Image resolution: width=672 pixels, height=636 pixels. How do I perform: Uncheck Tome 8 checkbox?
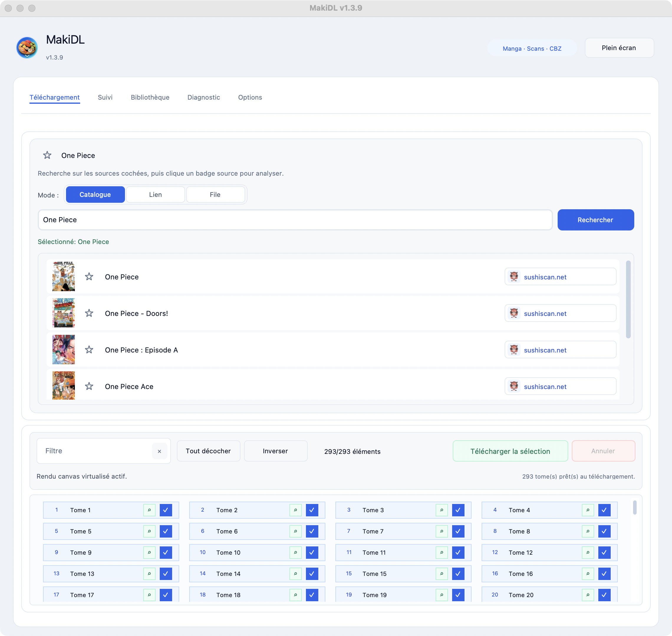[x=604, y=531]
